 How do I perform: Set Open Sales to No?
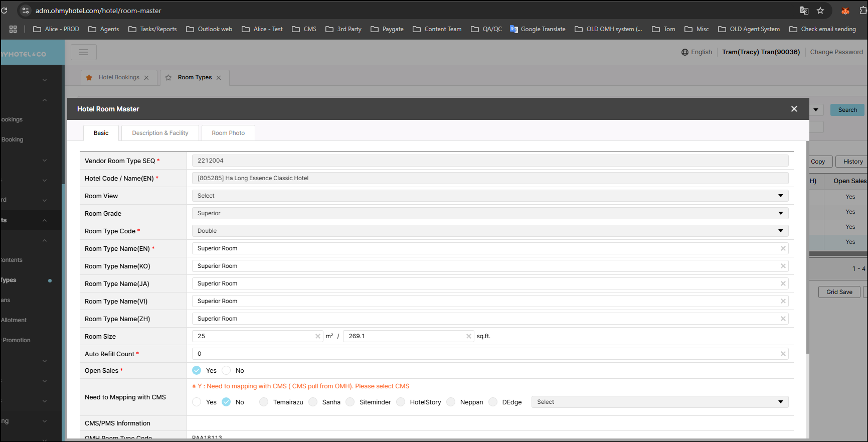227,370
